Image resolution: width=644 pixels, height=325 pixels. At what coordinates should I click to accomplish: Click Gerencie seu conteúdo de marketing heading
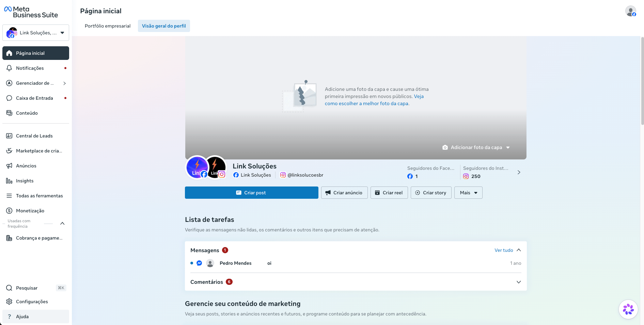click(243, 304)
